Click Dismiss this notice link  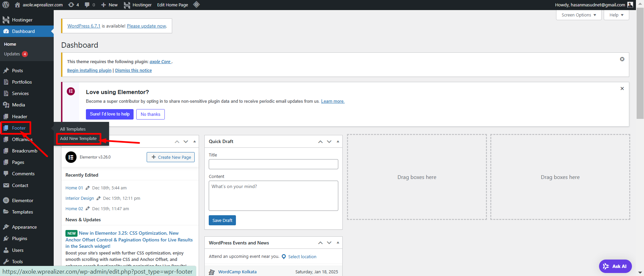pos(133,70)
